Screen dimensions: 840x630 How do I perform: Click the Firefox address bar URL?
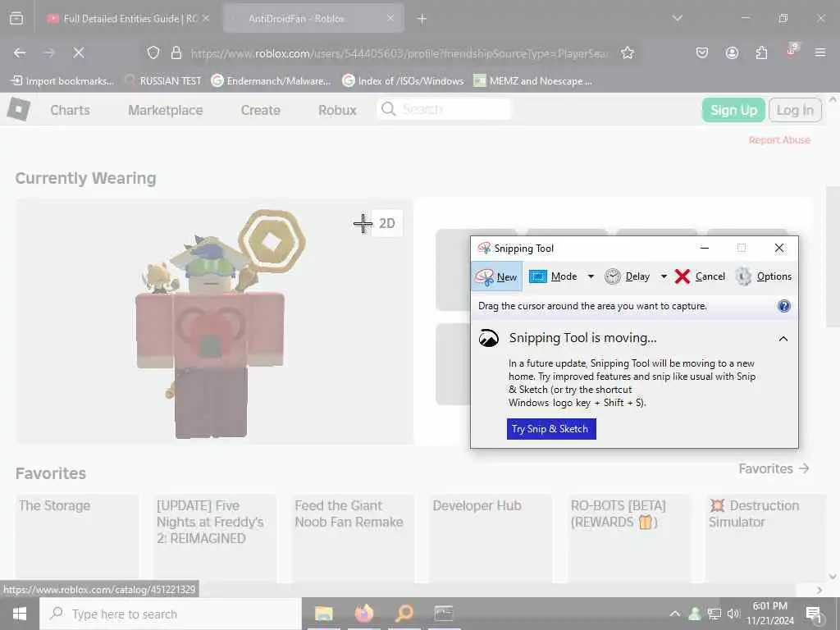(x=399, y=53)
